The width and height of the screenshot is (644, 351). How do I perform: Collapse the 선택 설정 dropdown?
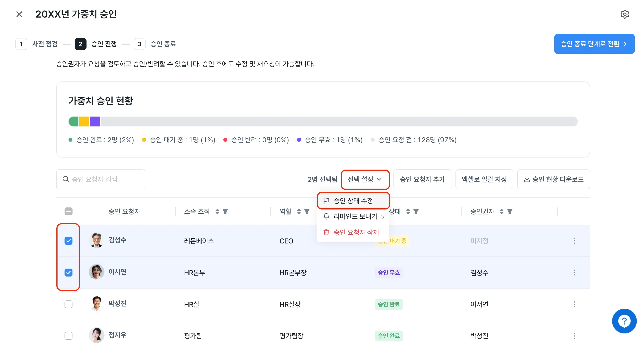(365, 179)
